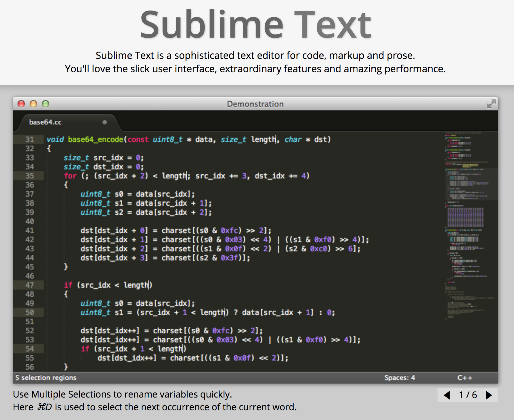
Task: Click 'for' keyword on line 35
Action: pyautogui.click(x=70, y=176)
